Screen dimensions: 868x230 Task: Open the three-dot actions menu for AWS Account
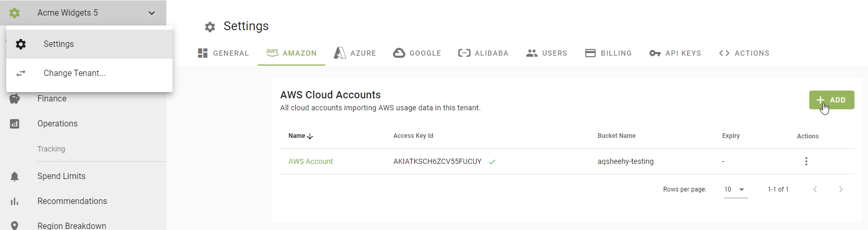806,161
